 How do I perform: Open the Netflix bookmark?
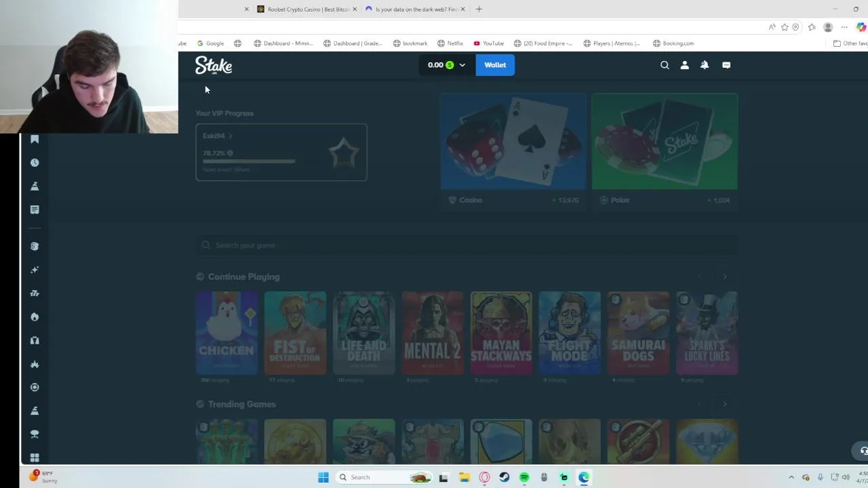tap(450, 43)
